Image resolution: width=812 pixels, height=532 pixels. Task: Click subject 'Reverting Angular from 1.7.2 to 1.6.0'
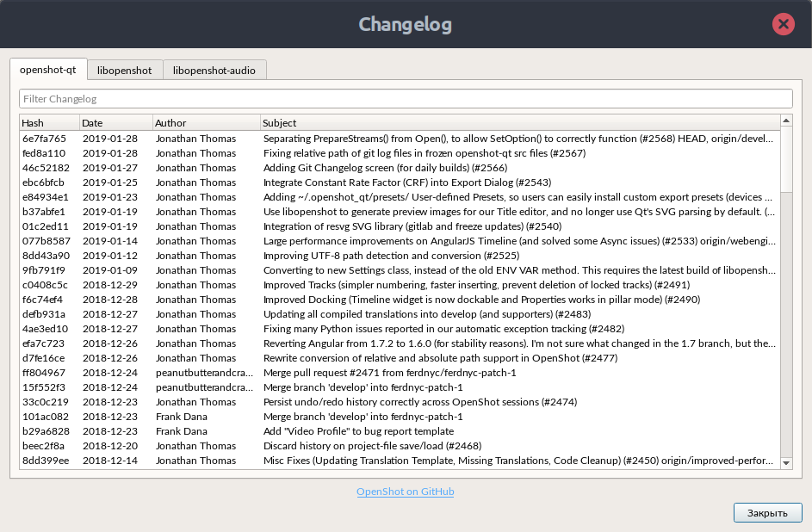tap(519, 343)
